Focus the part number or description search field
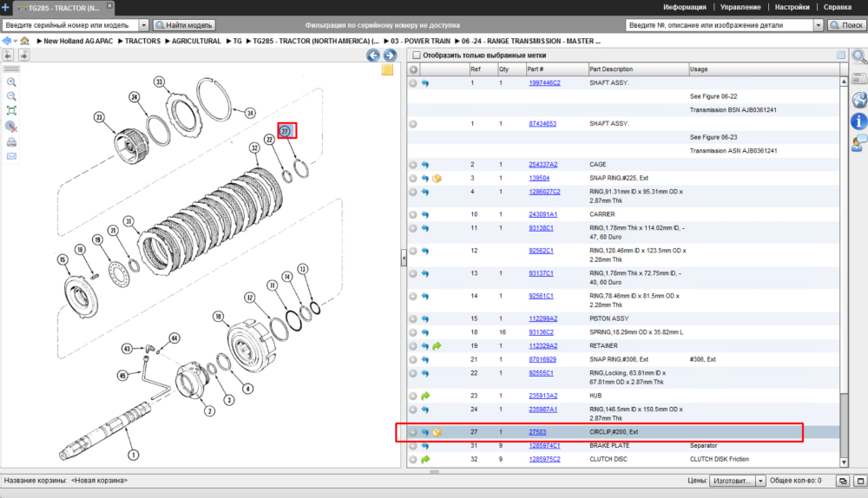868x498 pixels. coord(720,25)
